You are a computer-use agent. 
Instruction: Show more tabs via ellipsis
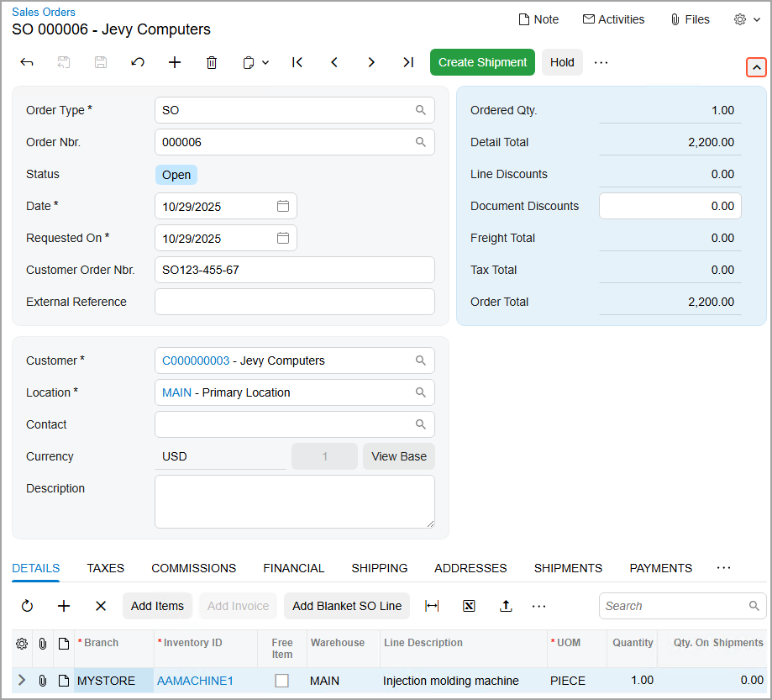click(724, 568)
